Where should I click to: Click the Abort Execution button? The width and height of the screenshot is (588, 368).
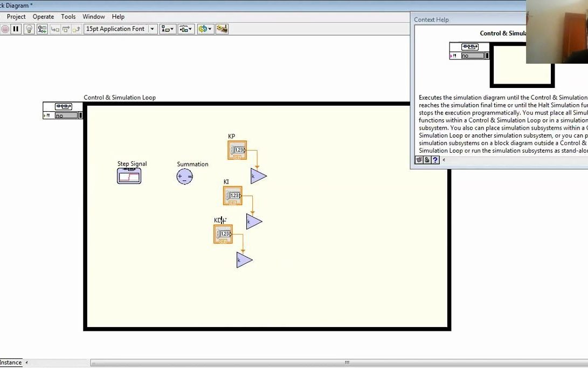click(x=6, y=29)
